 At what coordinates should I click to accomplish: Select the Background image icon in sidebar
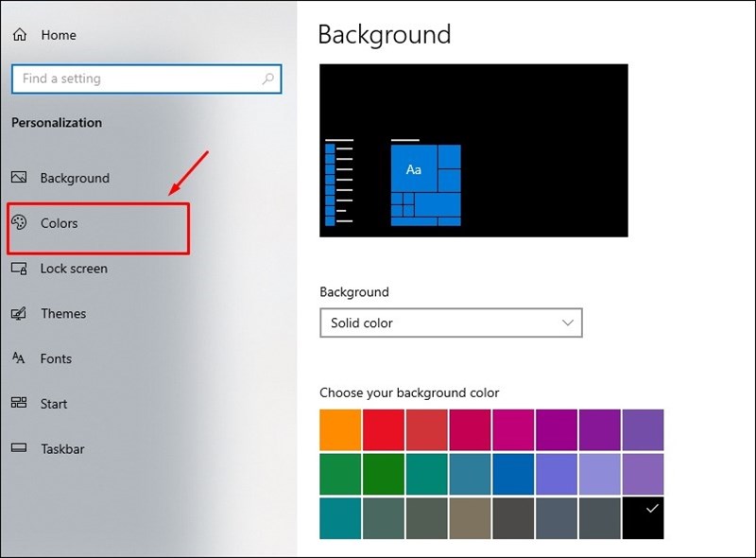tap(20, 178)
